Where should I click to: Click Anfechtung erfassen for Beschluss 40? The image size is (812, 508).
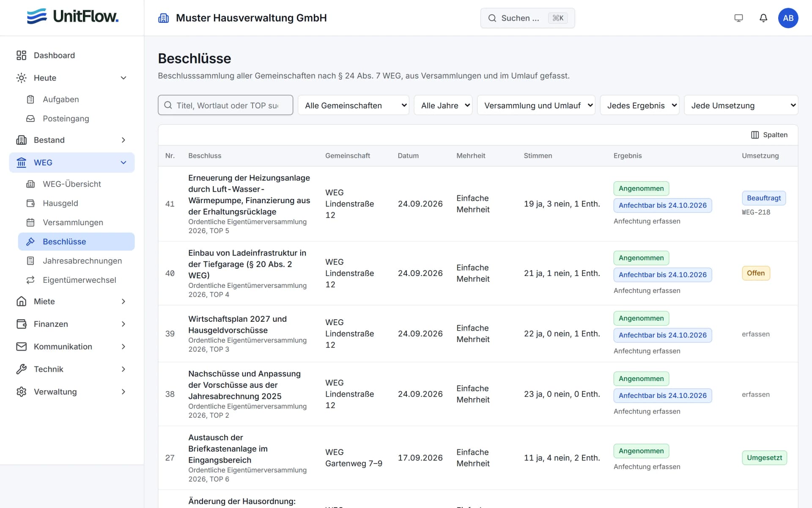pos(647,290)
